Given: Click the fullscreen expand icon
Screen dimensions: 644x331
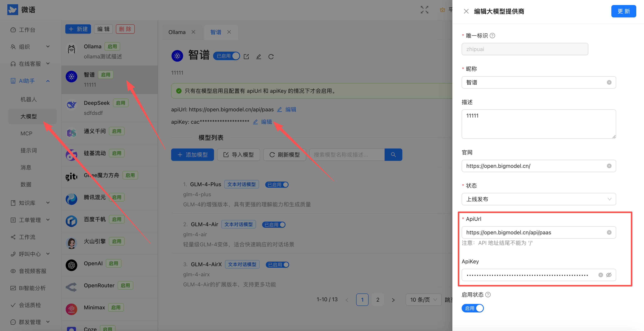Looking at the screenshot, I should click(424, 10).
